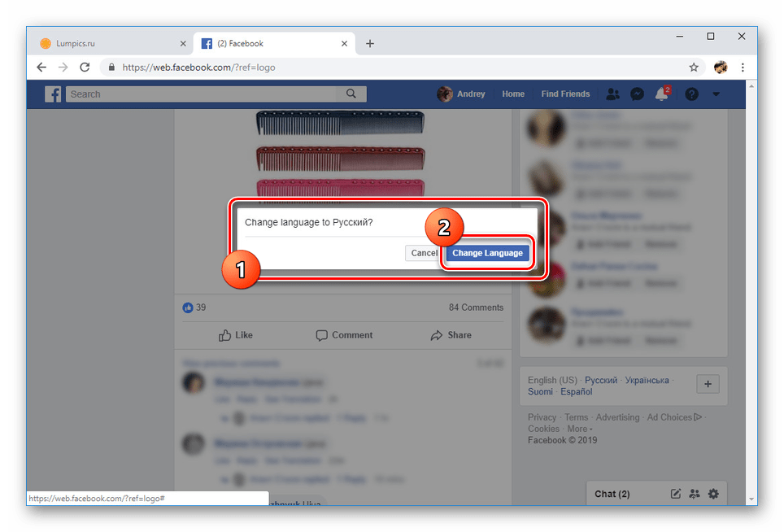Click the English (US) language text

pos(552,380)
